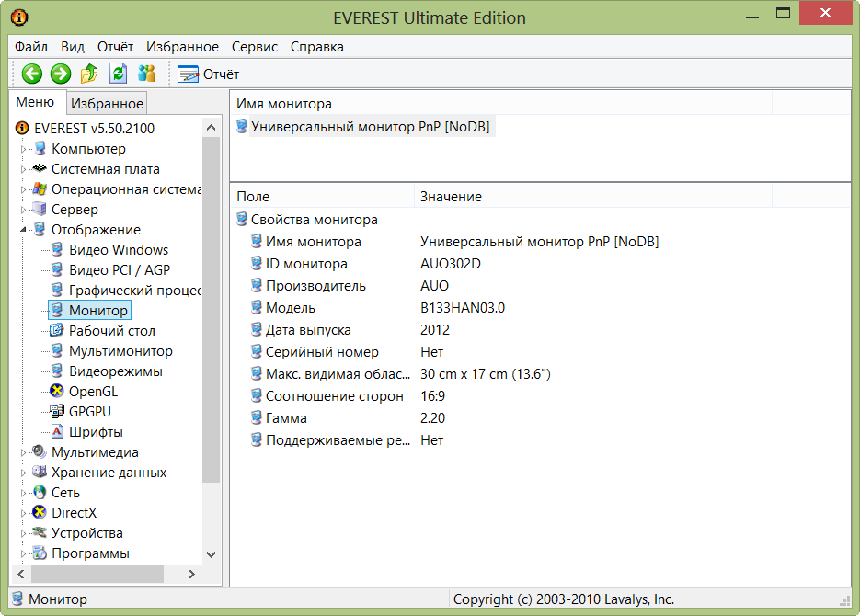Switch to the Избранное tab
860x616 pixels.
pyautogui.click(x=107, y=104)
